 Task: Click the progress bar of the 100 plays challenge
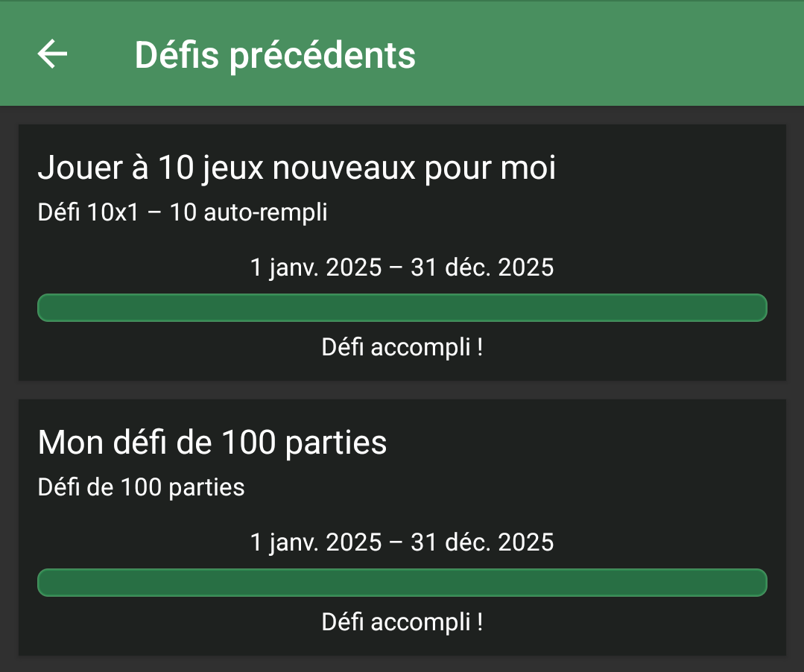[401, 582]
